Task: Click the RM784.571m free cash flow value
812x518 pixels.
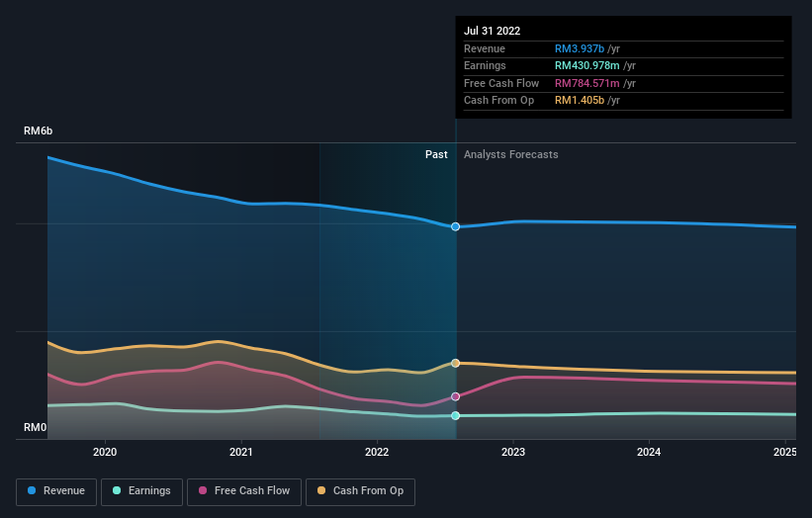Action: pos(586,83)
